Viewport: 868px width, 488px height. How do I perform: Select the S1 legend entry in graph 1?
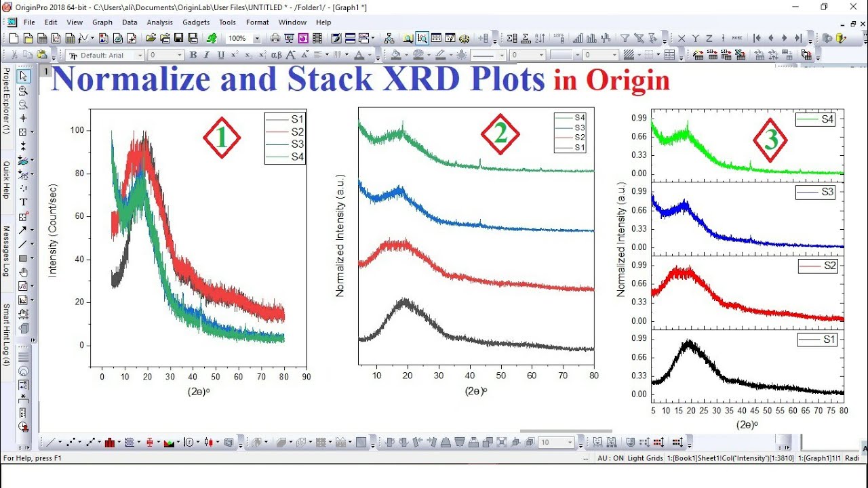(x=285, y=119)
